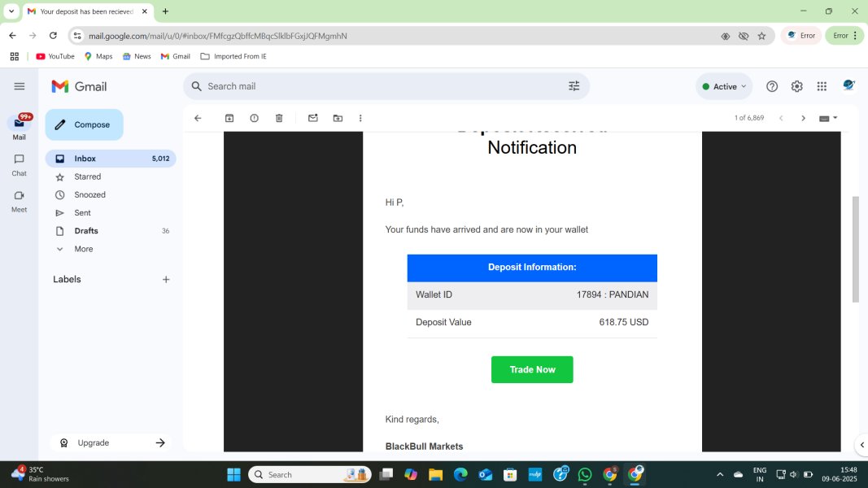This screenshot has width=868, height=488.
Task: Open the Inbox folder
Action: (x=111, y=159)
